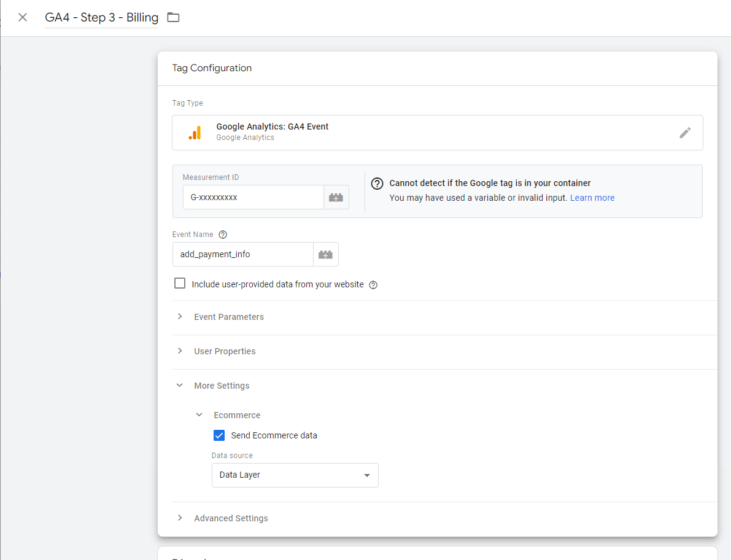Open the Learn more link
Screen dimensions: 731x560
tap(592, 198)
